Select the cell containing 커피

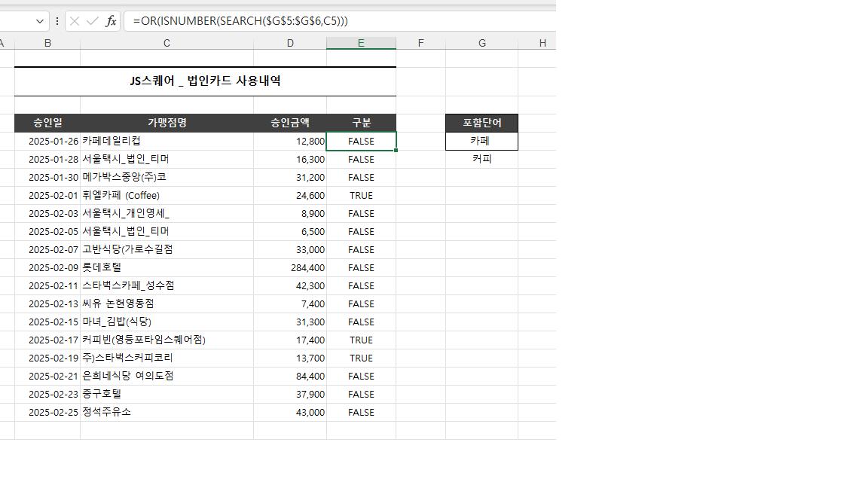[481, 159]
